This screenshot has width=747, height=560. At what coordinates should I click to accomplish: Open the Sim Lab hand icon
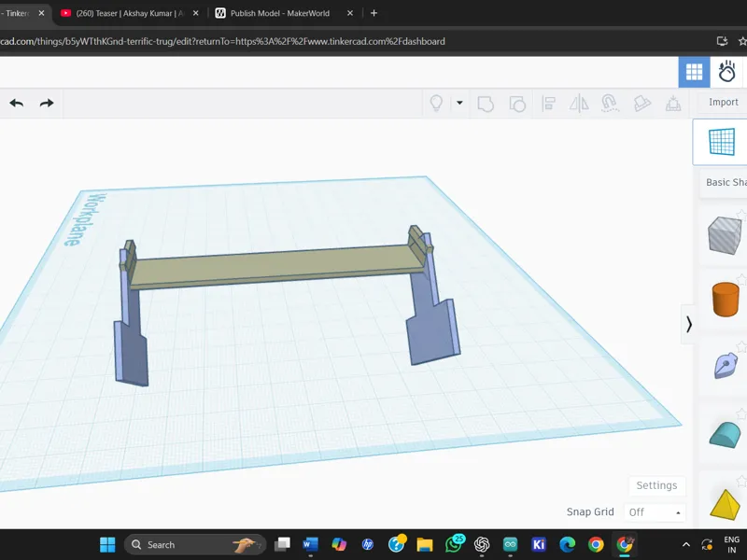(726, 73)
